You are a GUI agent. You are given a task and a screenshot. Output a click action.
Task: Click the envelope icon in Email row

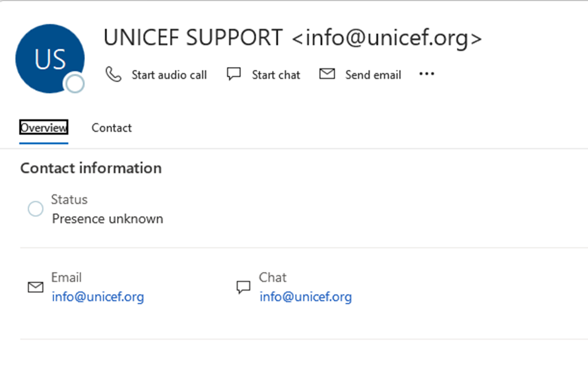pyautogui.click(x=36, y=287)
